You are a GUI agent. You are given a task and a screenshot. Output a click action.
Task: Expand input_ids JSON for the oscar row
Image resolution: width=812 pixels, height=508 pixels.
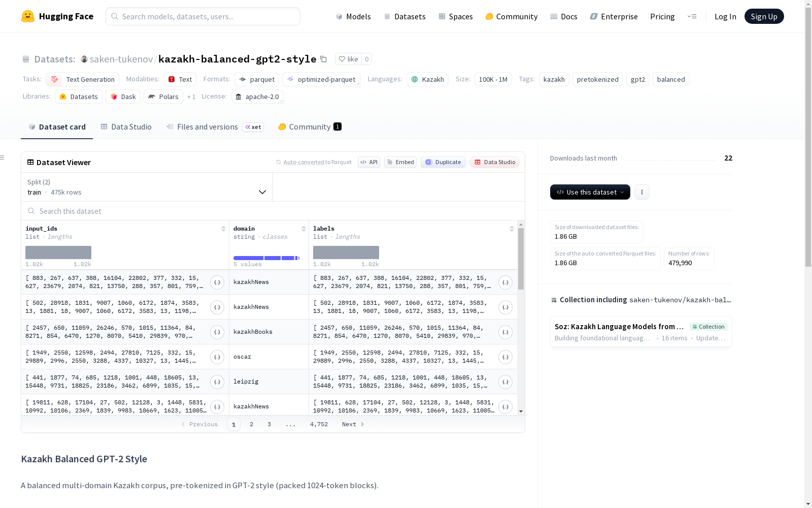217,357
